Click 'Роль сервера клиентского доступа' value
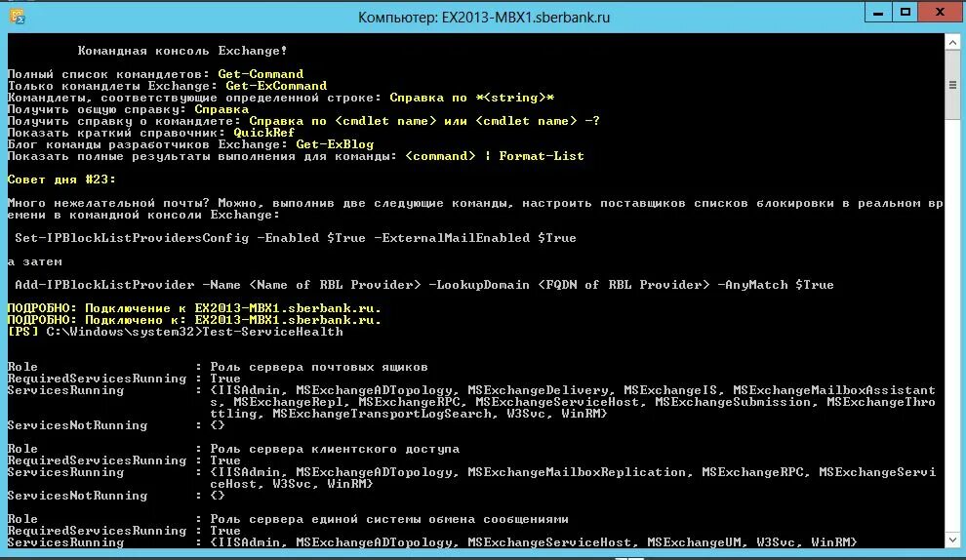The height and width of the screenshot is (560, 966). pos(335,449)
